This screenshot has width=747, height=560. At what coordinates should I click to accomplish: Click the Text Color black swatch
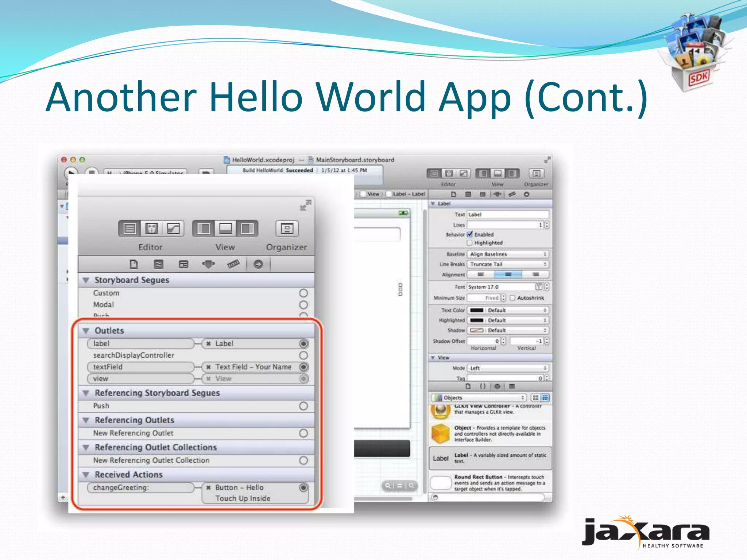tap(477, 310)
